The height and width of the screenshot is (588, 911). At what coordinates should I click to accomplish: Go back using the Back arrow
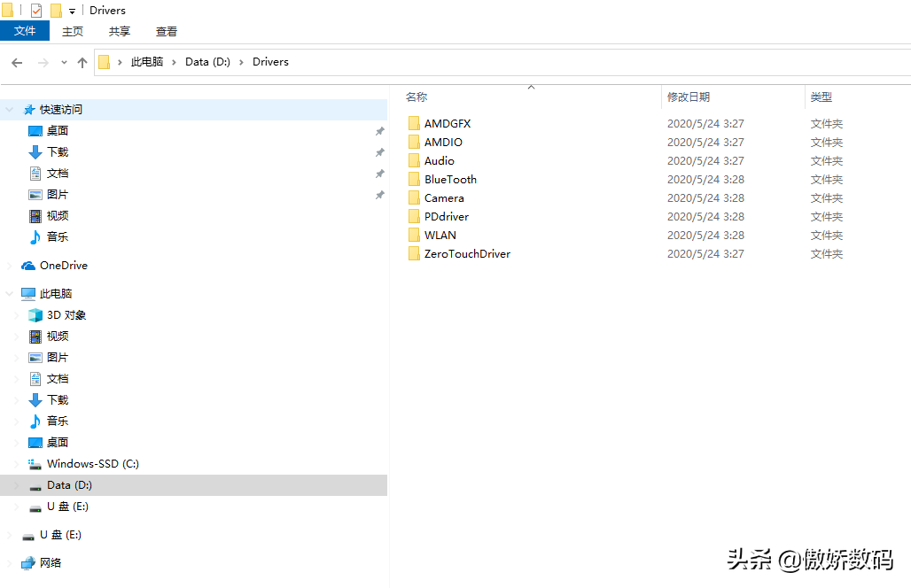pyautogui.click(x=17, y=62)
